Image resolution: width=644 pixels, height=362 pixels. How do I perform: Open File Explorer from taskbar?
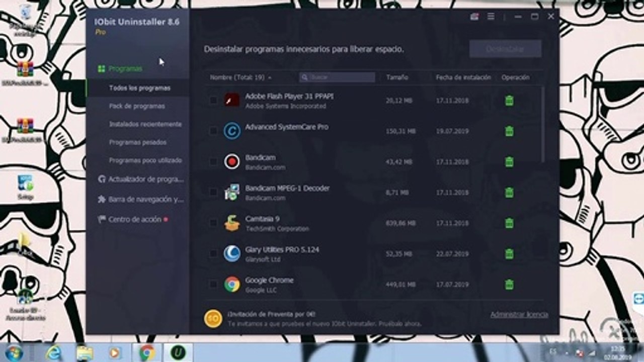[85, 352]
